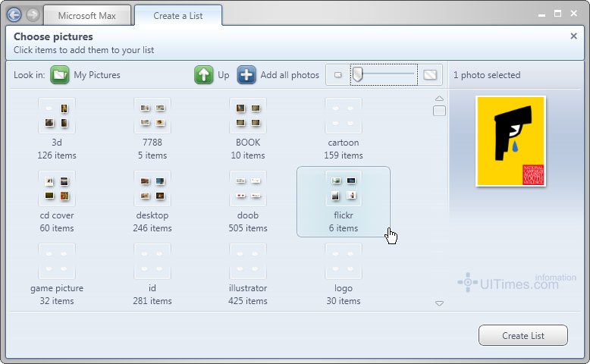Viewport: 590px width, 364px height.
Task: Open the illustrator folder thumbnail
Action: pyautogui.click(x=248, y=261)
